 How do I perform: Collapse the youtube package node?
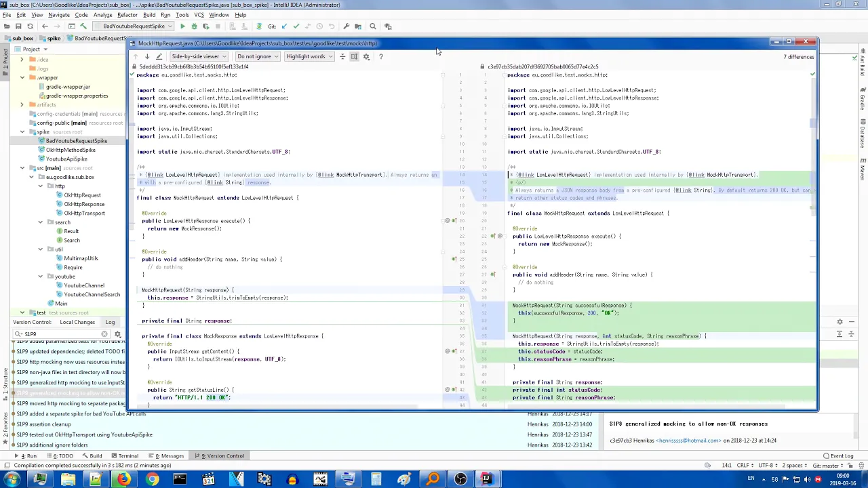pyautogui.click(x=40, y=277)
